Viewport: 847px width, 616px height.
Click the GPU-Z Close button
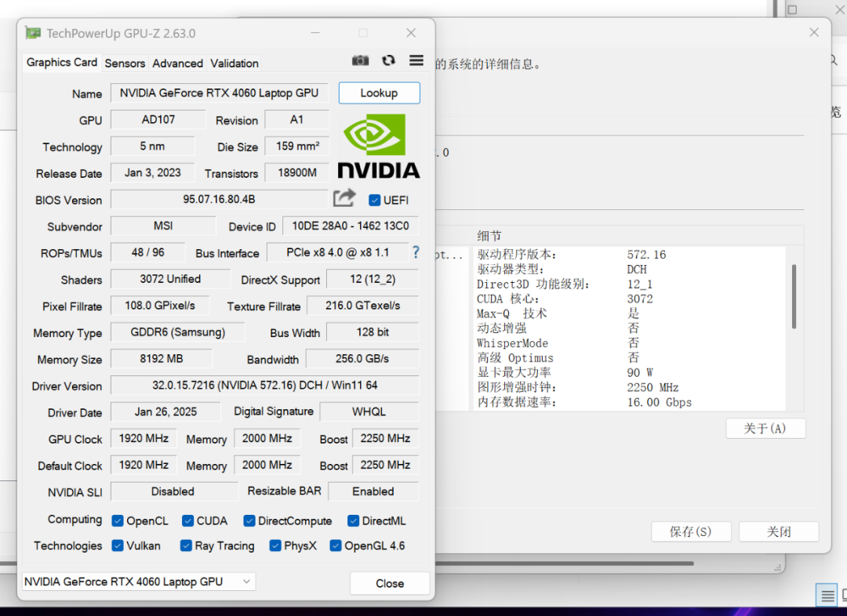coord(390,584)
